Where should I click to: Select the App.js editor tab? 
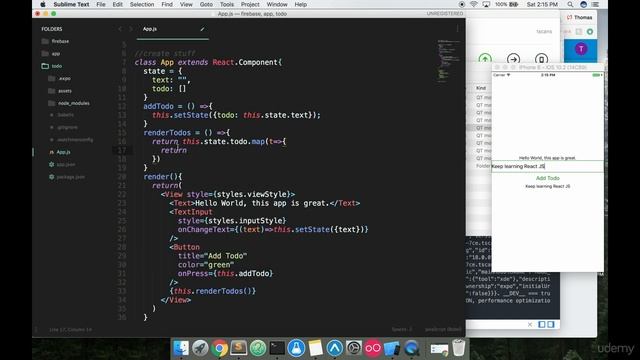click(173, 29)
